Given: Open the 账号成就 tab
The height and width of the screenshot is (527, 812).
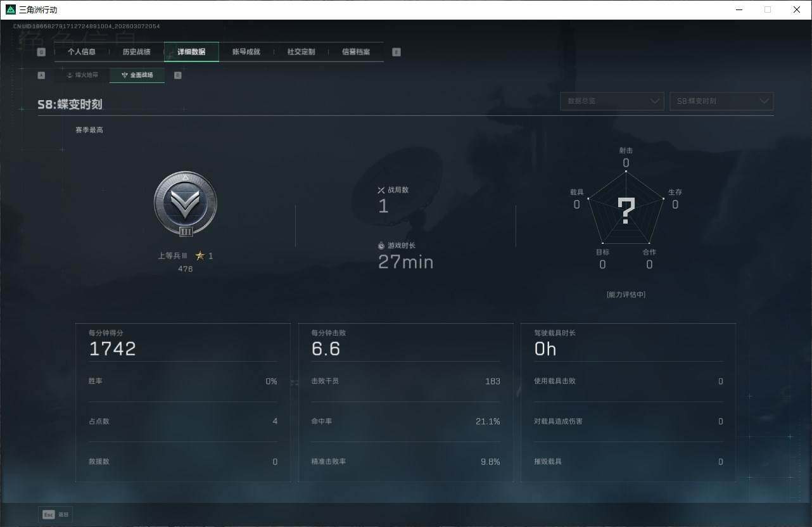Looking at the screenshot, I should pyautogui.click(x=246, y=52).
